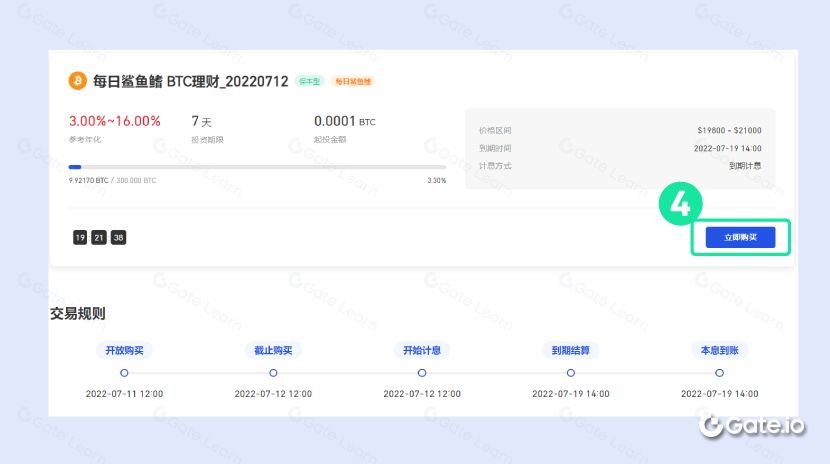Image resolution: width=830 pixels, height=464 pixels.
Task: Click the minutes countdown box showing 21
Action: point(99,238)
